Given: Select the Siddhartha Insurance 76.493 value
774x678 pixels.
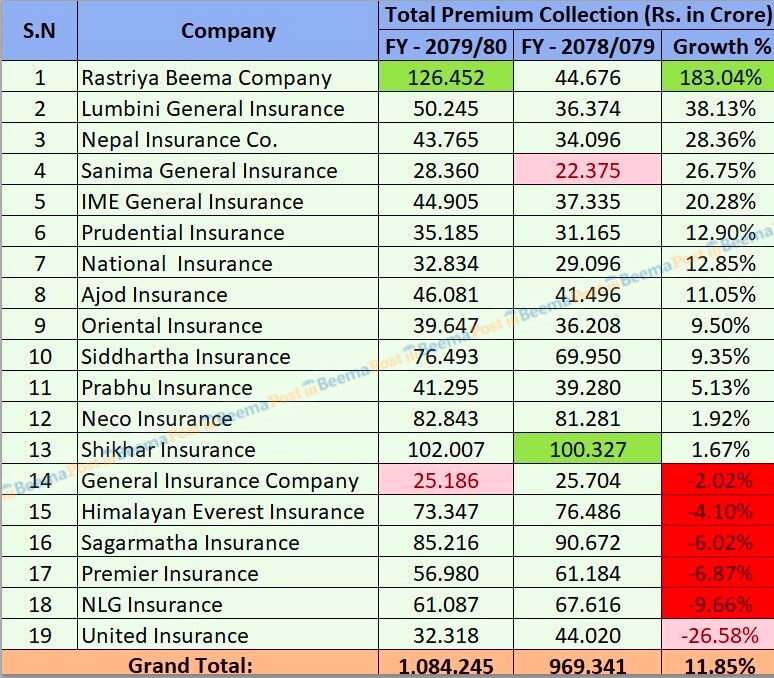Looking at the screenshot, I should point(445,357).
